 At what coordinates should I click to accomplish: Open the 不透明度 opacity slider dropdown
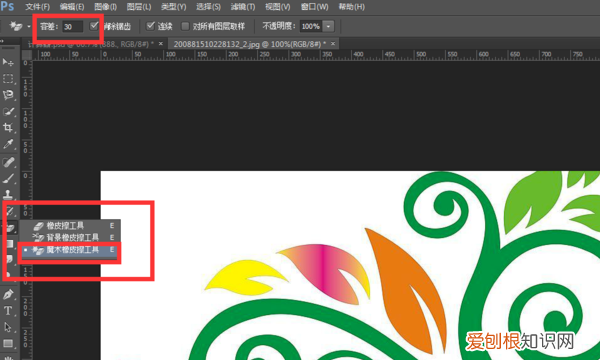[329, 26]
